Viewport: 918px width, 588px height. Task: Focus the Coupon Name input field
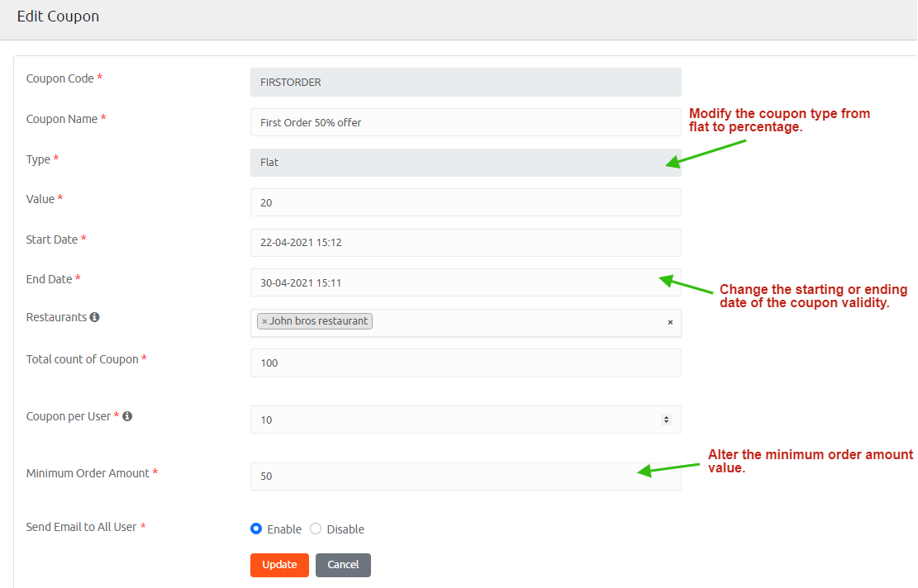click(465, 122)
